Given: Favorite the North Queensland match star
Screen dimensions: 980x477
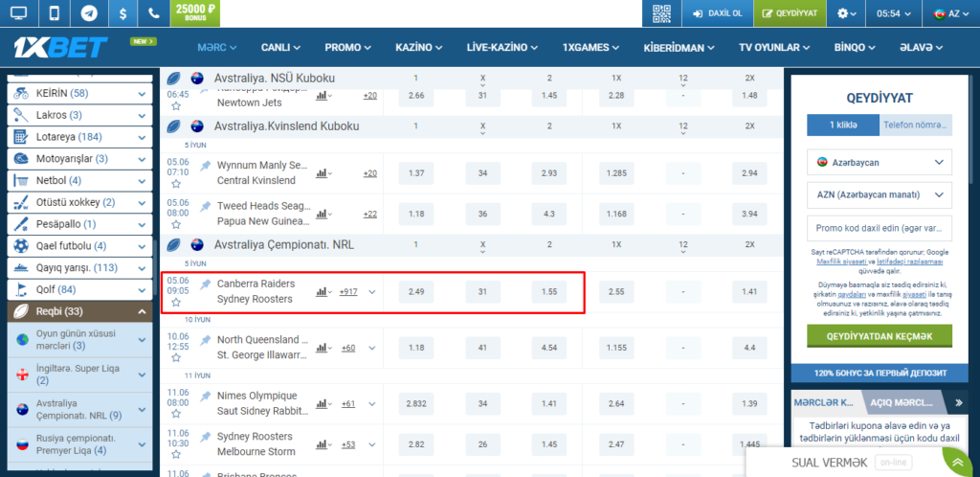Looking at the screenshot, I should click(176, 358).
